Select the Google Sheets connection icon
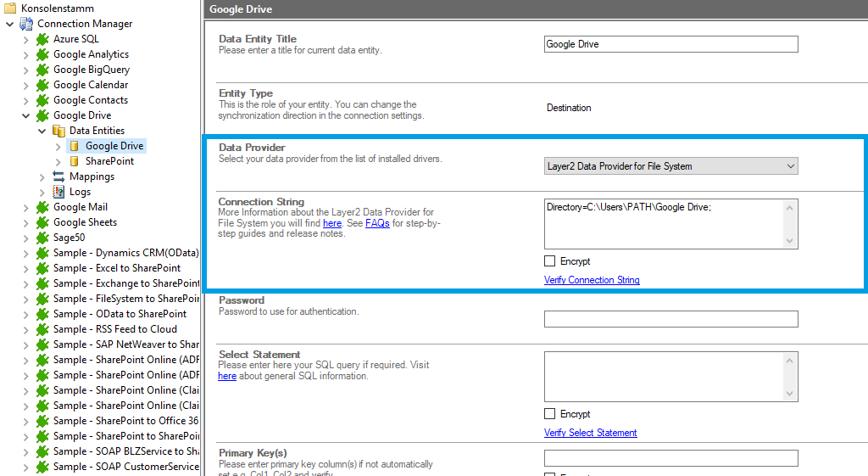The image size is (868, 476). pos(42,223)
